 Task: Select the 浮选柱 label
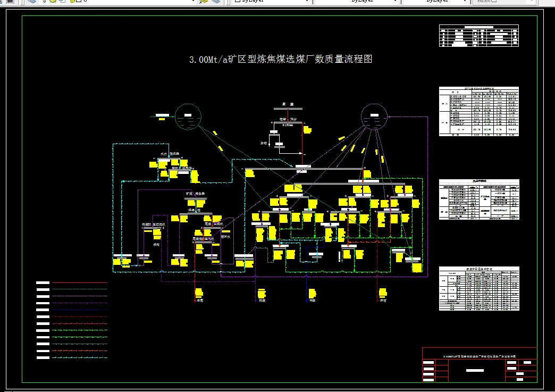[x=195, y=210]
